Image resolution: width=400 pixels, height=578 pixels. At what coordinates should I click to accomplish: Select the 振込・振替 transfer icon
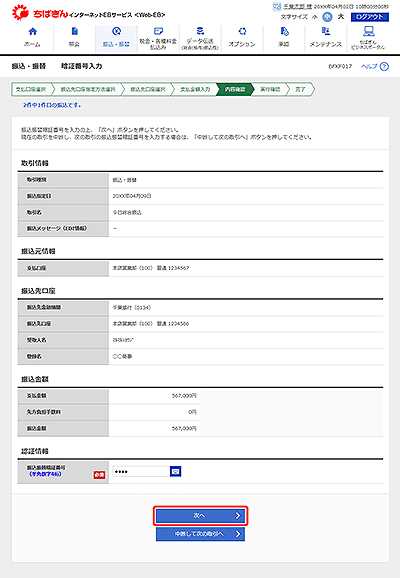tap(116, 31)
